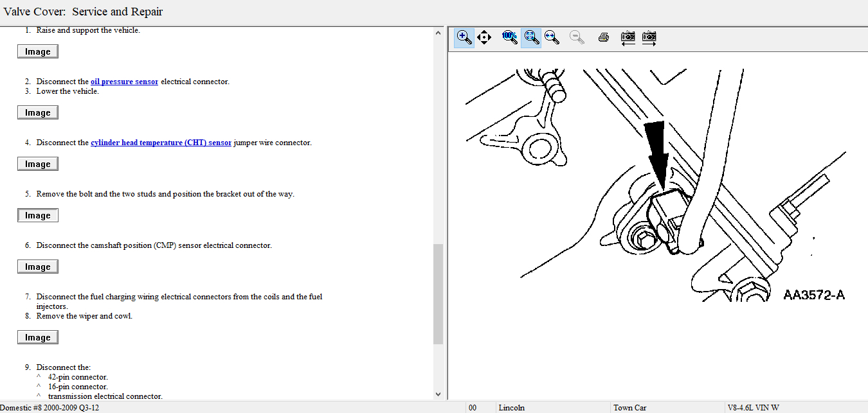Click the scroll down arrow of procedure pane
The height and width of the screenshot is (413, 868).
coord(439,394)
